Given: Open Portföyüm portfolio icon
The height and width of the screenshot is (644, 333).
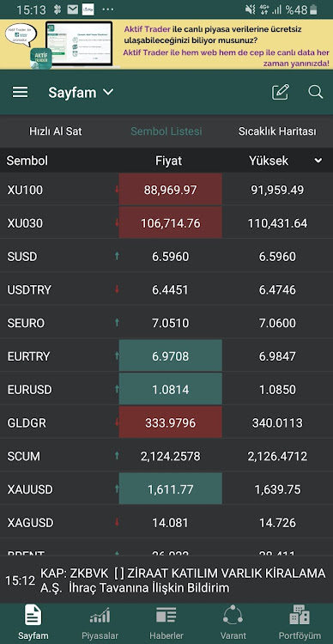Looking at the screenshot, I should [x=300, y=615].
